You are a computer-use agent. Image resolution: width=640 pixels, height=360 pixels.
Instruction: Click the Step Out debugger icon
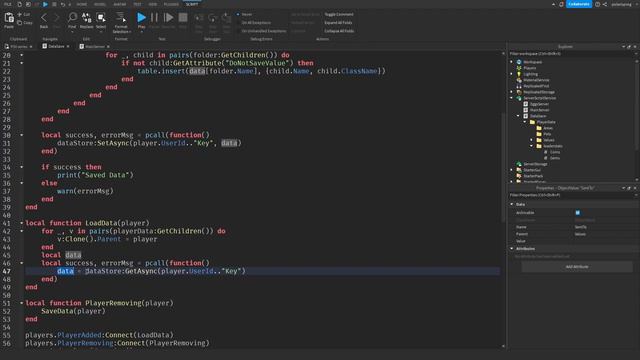pyautogui.click(x=227, y=18)
